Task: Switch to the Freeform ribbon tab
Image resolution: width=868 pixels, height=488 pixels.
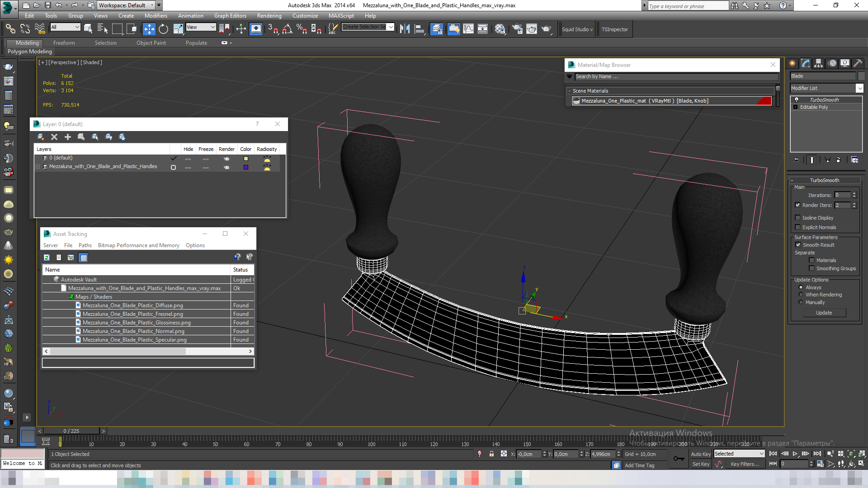Action: [64, 43]
